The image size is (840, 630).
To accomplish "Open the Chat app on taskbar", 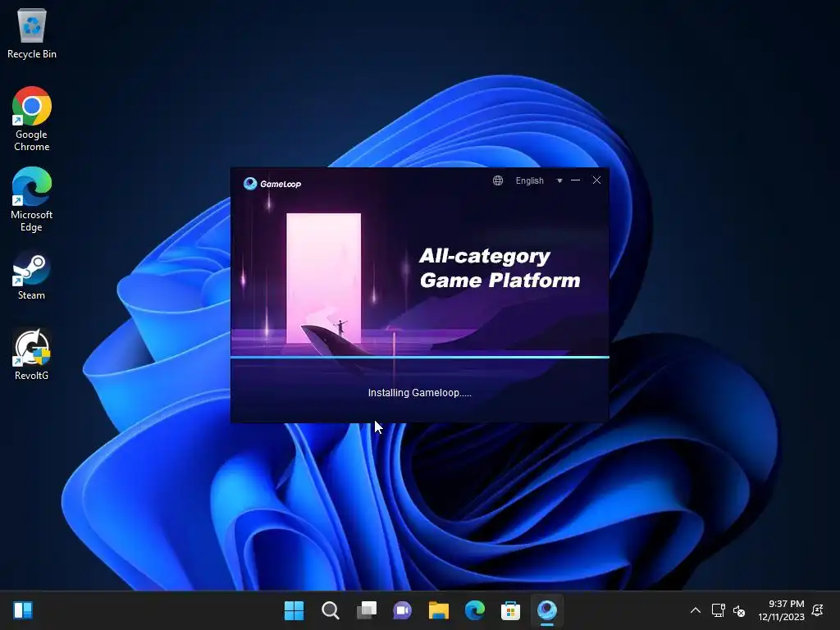I will [402, 610].
